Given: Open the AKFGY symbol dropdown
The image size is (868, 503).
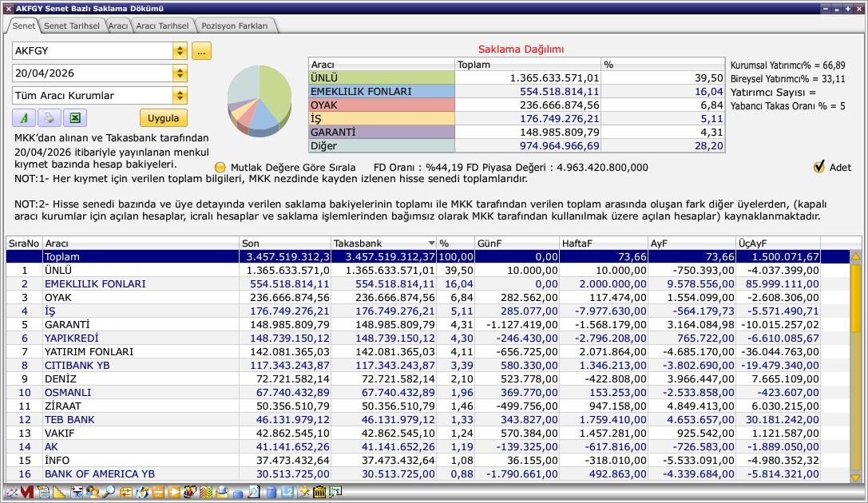Looking at the screenshot, I should (x=180, y=51).
